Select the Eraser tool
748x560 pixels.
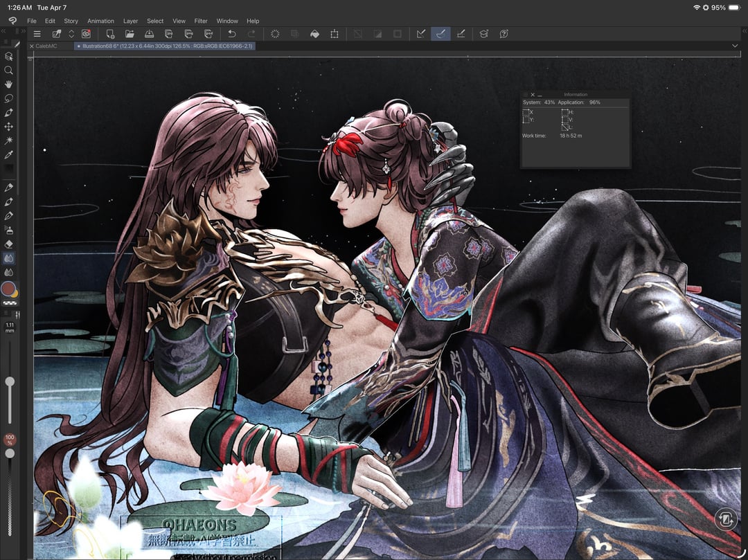9,244
